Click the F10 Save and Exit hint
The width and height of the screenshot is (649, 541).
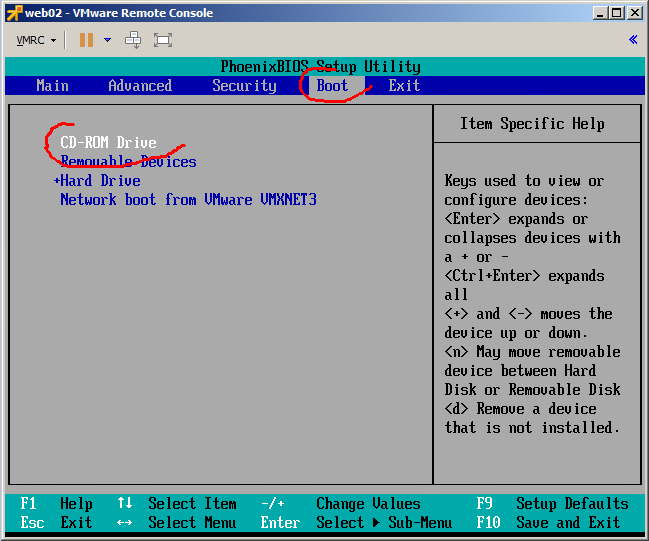tap(548, 522)
